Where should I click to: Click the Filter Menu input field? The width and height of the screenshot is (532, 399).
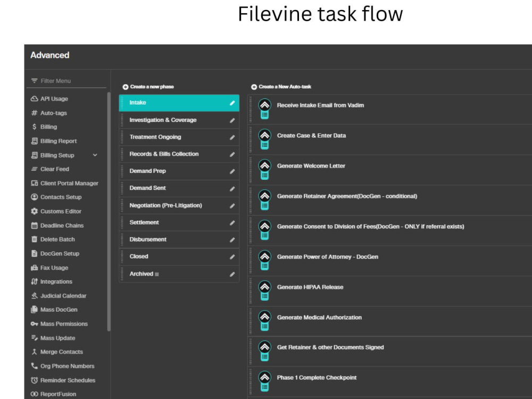(66, 81)
